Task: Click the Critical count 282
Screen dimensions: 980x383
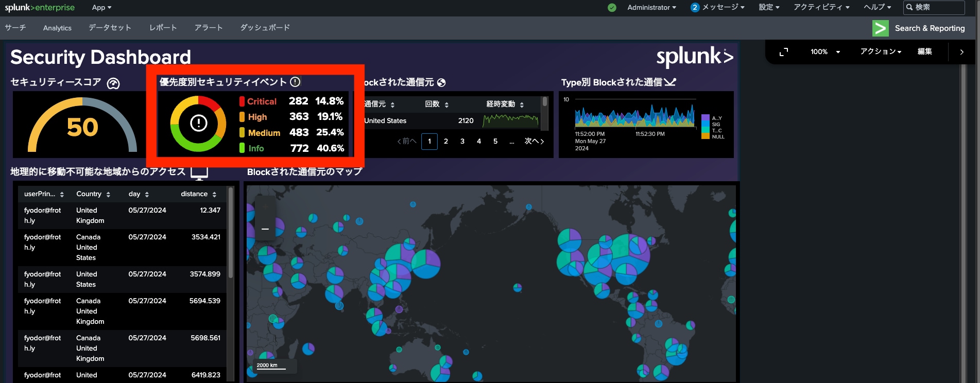Action: (x=299, y=101)
